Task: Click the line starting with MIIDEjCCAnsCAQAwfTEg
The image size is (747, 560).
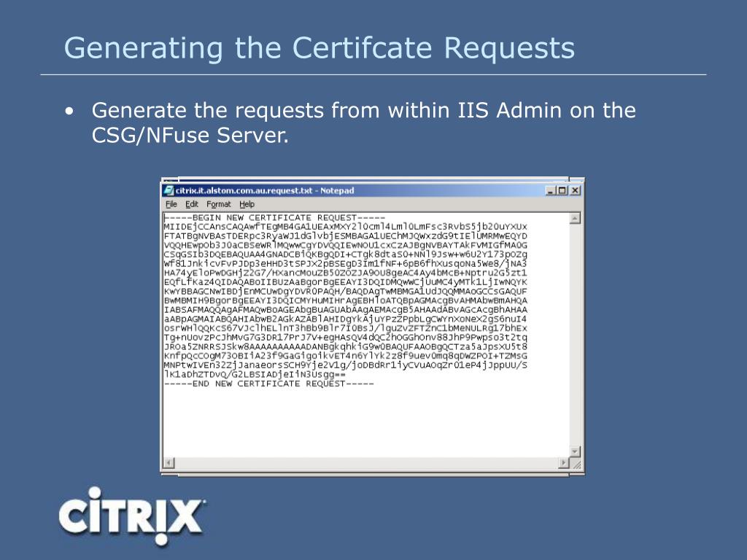Action: [x=345, y=227]
